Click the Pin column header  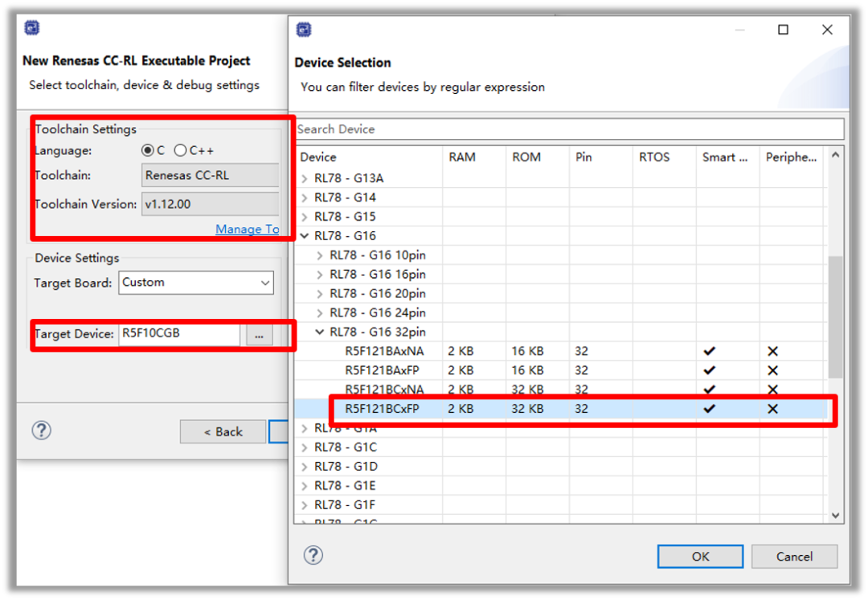point(600,157)
